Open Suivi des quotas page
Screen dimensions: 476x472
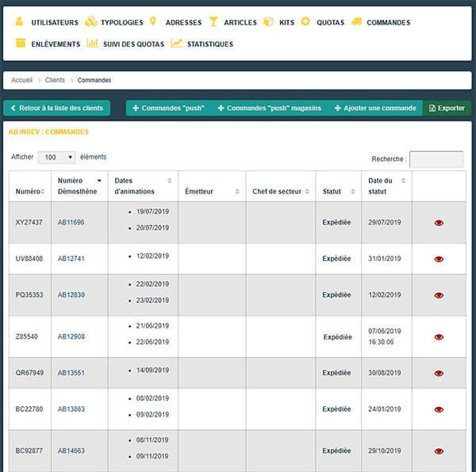coord(133,44)
